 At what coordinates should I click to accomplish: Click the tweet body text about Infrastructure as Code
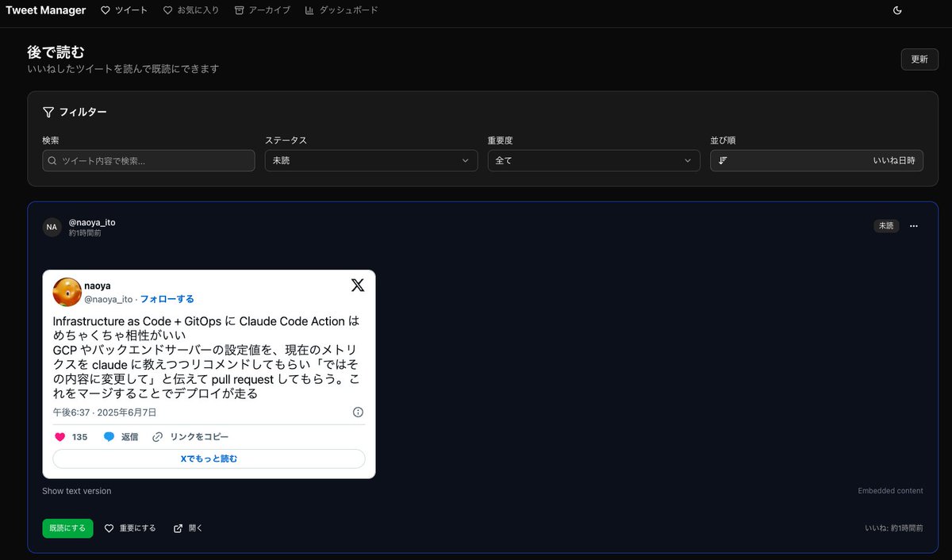click(x=207, y=358)
